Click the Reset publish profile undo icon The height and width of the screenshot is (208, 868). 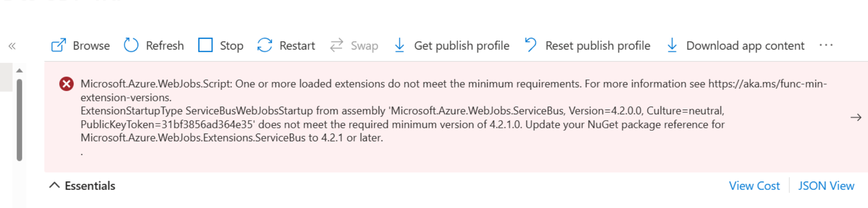(531, 45)
